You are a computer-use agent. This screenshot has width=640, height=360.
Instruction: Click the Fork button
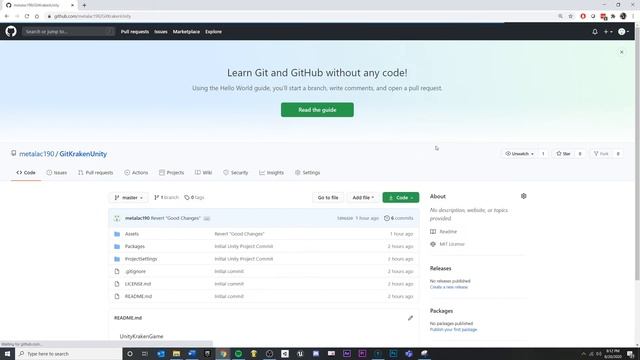pos(601,154)
